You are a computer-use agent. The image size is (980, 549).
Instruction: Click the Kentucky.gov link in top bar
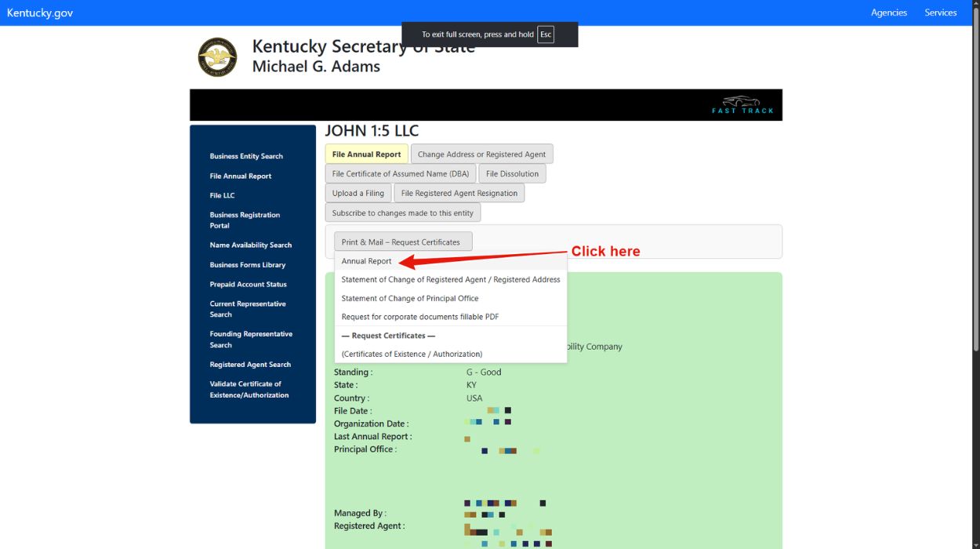point(40,13)
